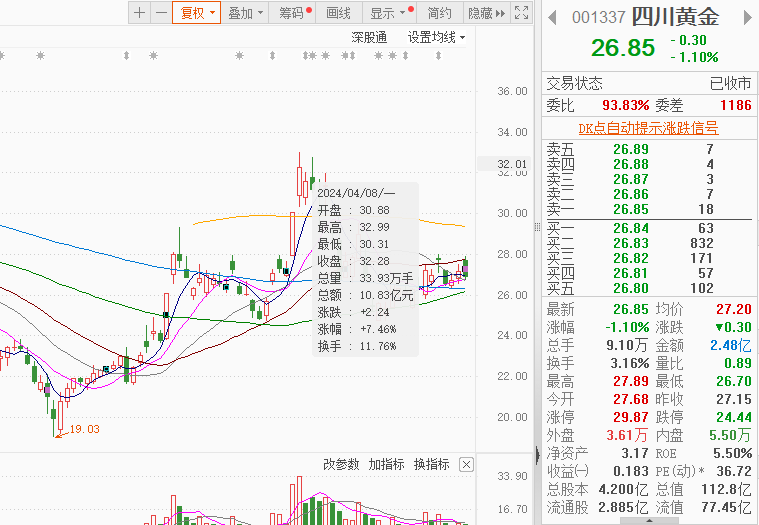Image resolution: width=759 pixels, height=525 pixels.
Task: Click the 深股通 label
Action: pyautogui.click(x=369, y=37)
